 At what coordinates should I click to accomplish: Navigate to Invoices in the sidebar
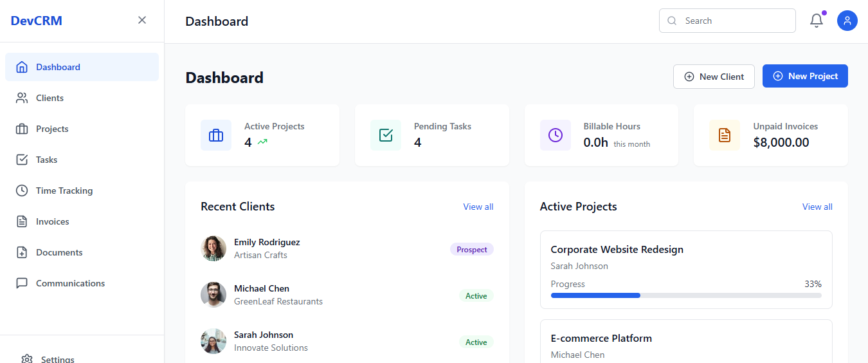pyautogui.click(x=82, y=221)
